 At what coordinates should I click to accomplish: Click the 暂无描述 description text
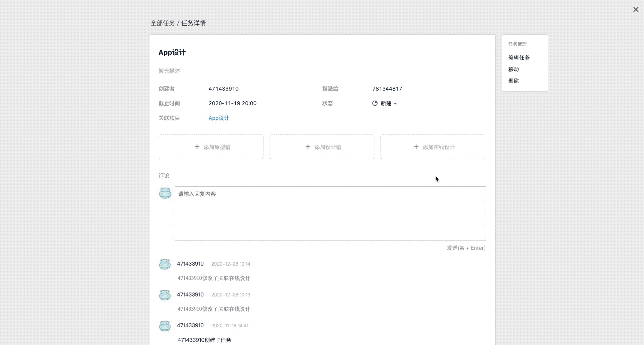coord(169,71)
